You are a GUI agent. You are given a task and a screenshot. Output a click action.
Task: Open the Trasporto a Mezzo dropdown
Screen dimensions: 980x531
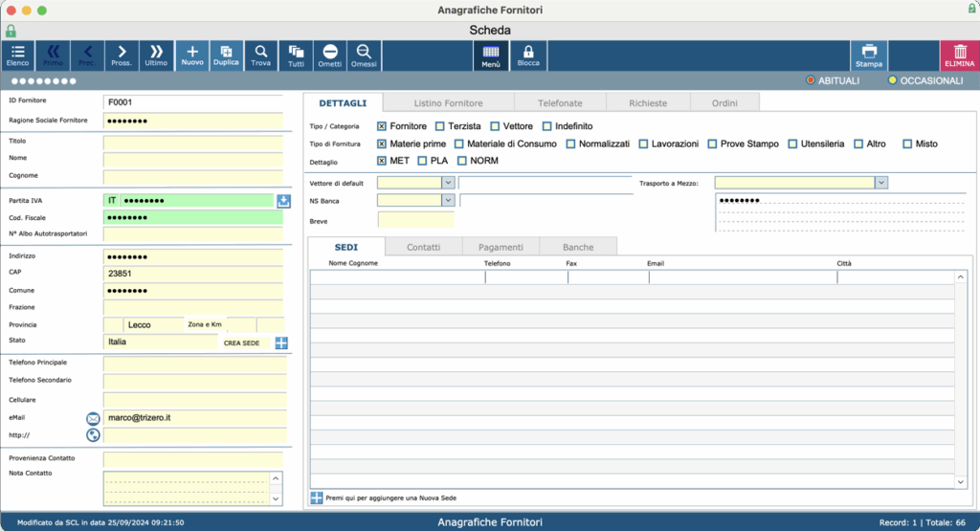pyautogui.click(x=880, y=183)
